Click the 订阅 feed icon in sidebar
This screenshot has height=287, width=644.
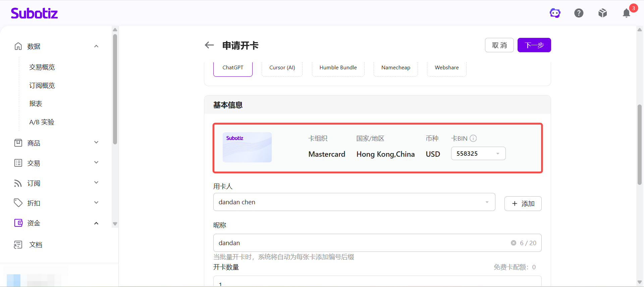coord(18,183)
